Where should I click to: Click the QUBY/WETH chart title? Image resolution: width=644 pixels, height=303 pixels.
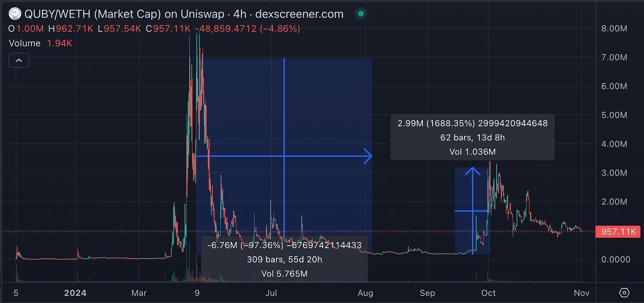pyautogui.click(x=184, y=14)
